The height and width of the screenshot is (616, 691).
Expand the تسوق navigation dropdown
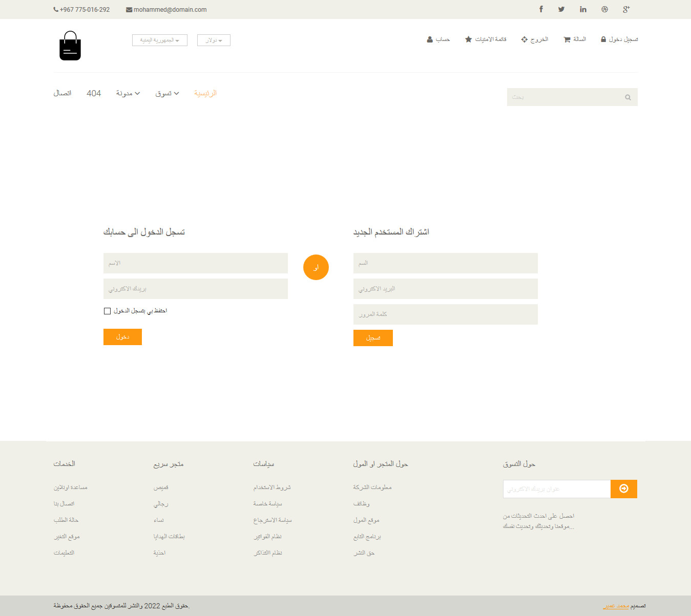(167, 93)
